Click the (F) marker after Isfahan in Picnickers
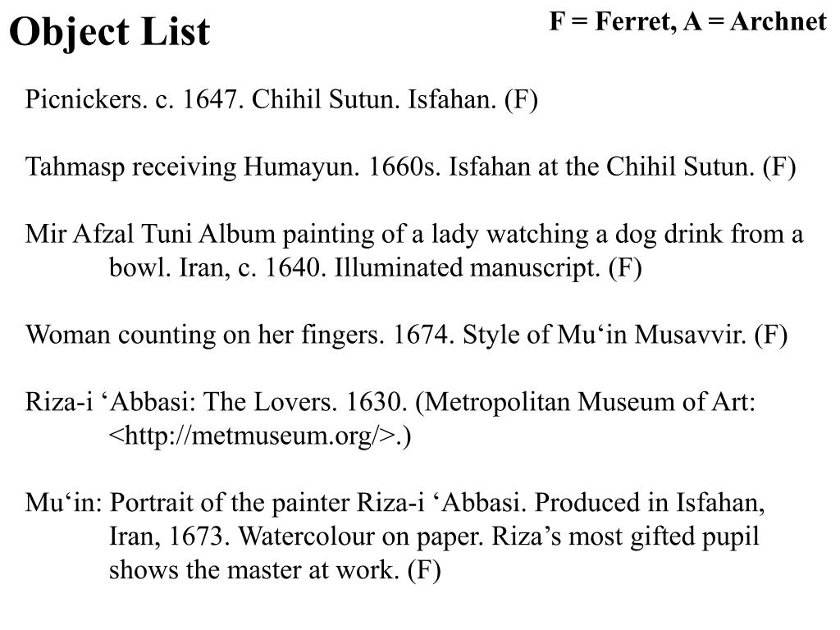The height and width of the screenshot is (630, 840). (521, 99)
